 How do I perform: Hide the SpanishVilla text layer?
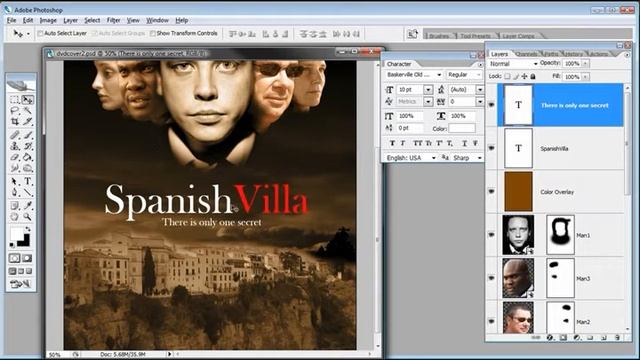pyautogui.click(x=491, y=148)
